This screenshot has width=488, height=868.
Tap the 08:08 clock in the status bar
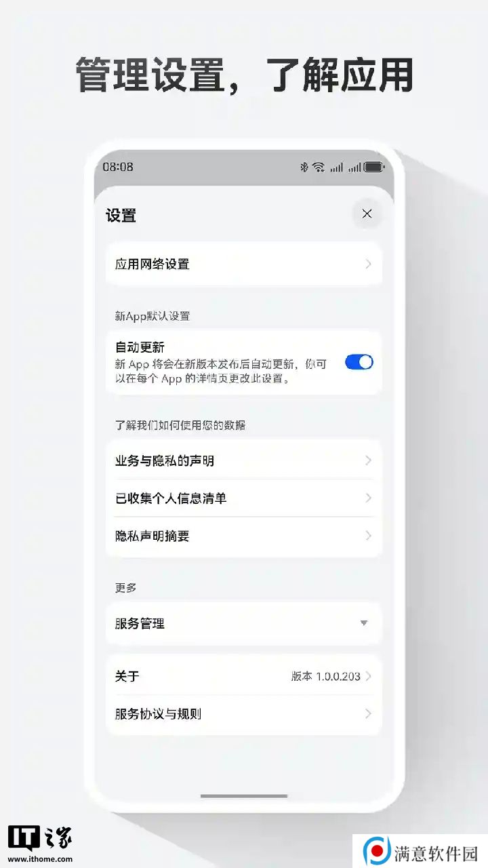[118, 167]
